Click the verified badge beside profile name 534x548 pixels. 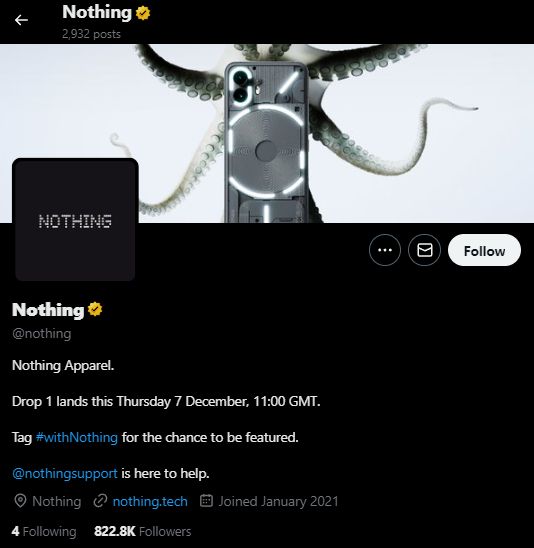pos(95,310)
